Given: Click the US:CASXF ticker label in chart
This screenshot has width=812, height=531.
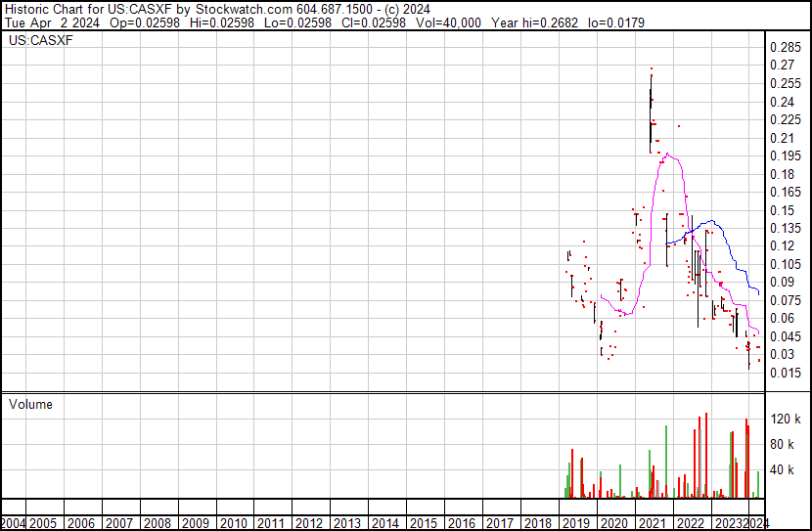Looking at the screenshot, I should tap(41, 40).
